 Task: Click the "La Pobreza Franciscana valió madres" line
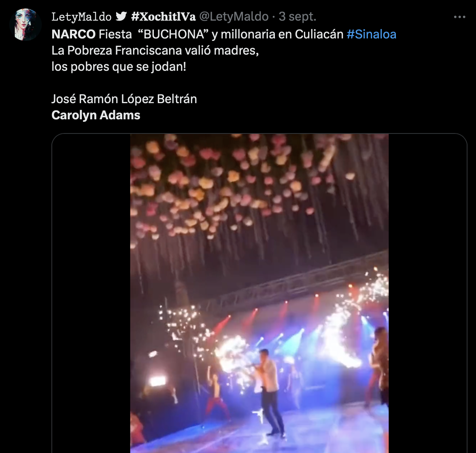pos(155,51)
